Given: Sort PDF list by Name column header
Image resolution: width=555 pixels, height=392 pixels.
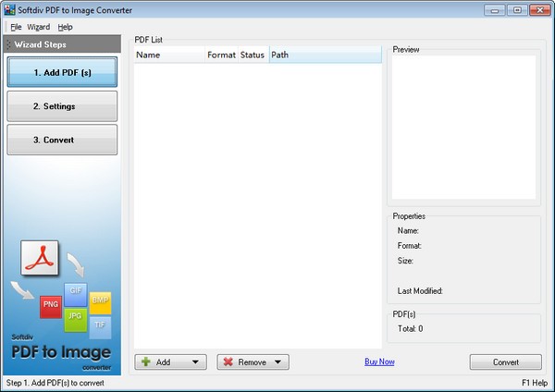Looking at the screenshot, I should point(169,55).
